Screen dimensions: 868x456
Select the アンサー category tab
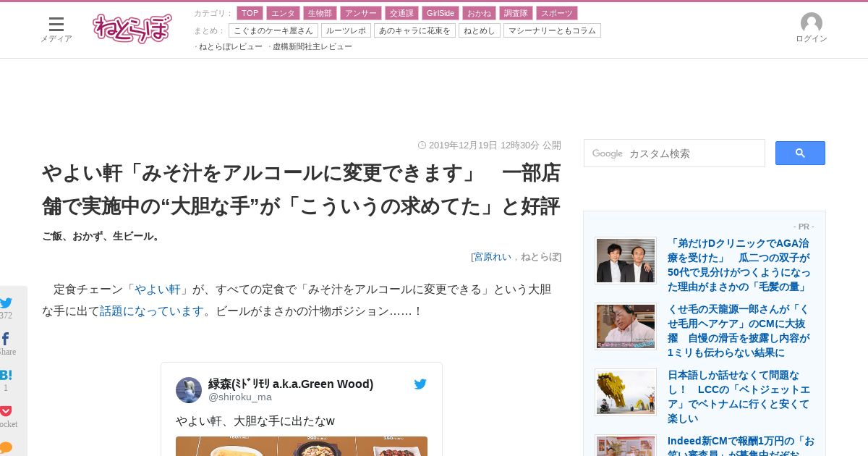click(x=360, y=13)
